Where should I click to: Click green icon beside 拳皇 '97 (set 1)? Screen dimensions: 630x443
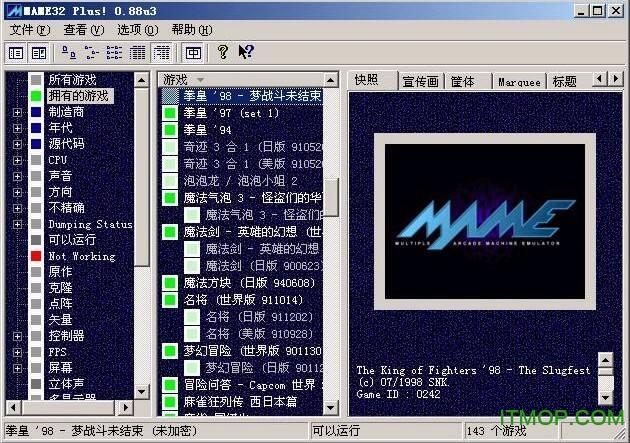pos(170,113)
